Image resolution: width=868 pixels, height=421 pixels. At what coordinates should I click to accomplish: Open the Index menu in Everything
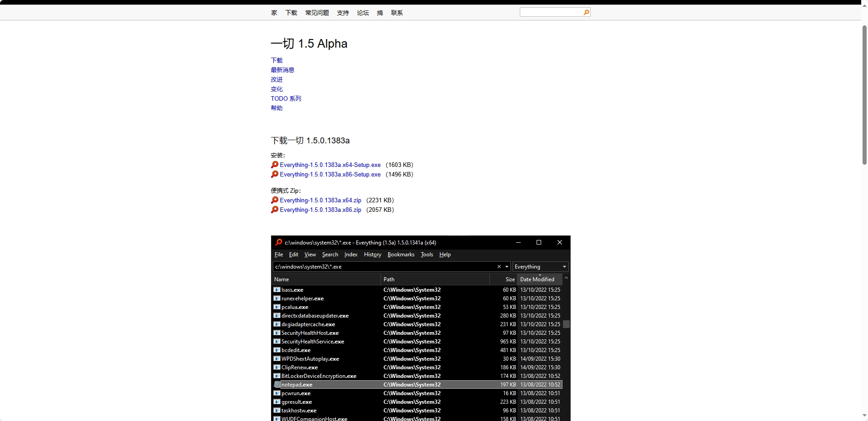[351, 255]
